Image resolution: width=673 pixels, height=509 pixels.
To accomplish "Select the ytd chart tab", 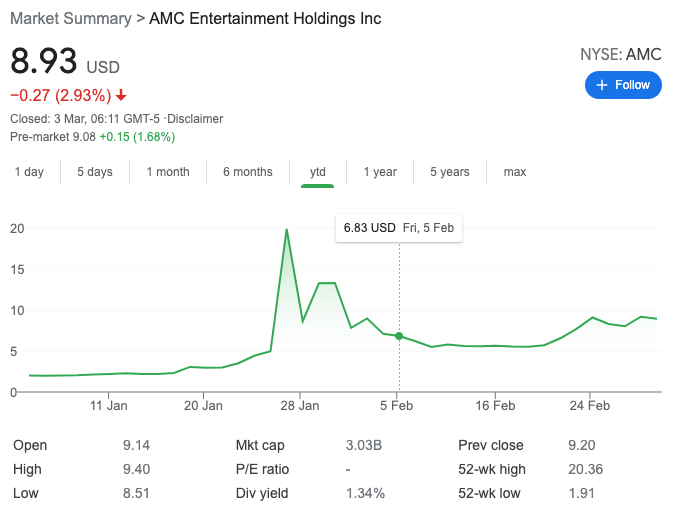I will tap(318, 172).
